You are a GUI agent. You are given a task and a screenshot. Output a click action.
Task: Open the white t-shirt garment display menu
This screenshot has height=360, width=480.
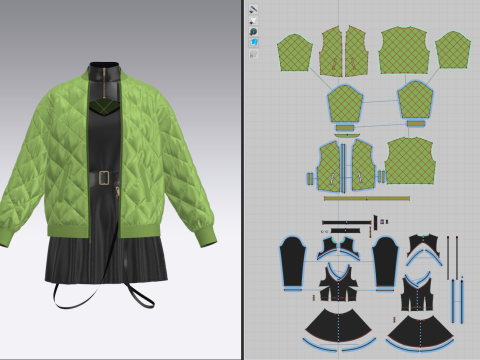pos(253,21)
